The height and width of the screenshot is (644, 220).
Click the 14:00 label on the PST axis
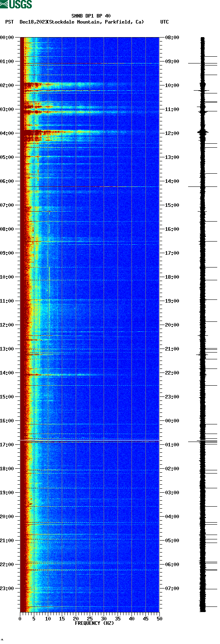point(7,373)
